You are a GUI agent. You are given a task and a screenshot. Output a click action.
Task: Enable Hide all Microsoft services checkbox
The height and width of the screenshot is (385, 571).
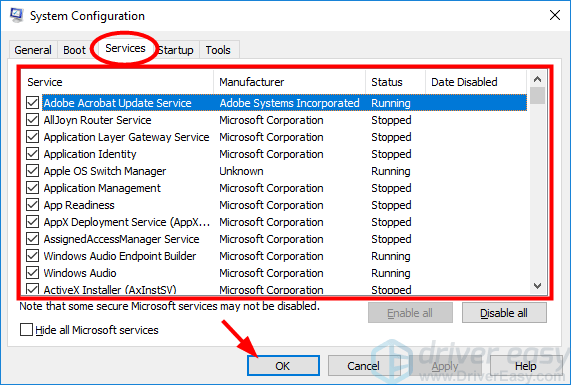coord(26,330)
